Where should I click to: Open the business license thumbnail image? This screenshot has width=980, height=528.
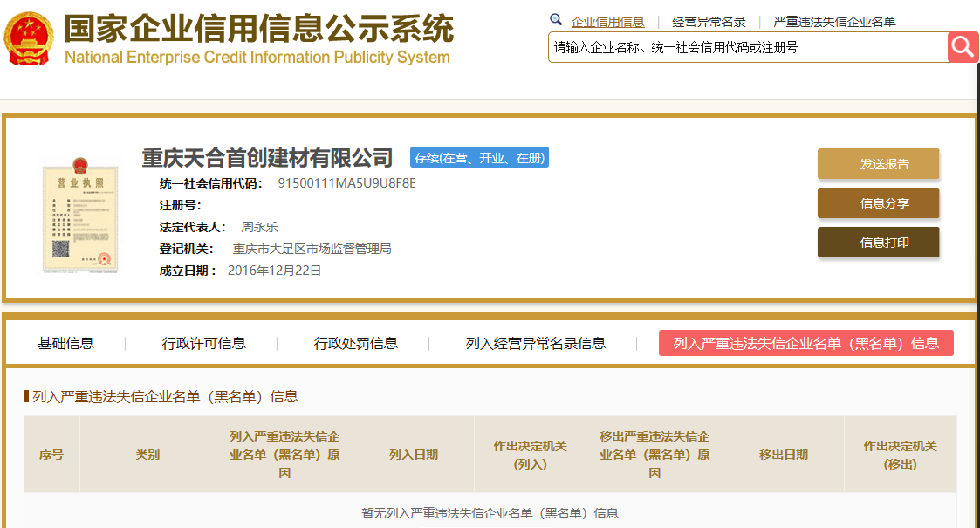pos(80,216)
